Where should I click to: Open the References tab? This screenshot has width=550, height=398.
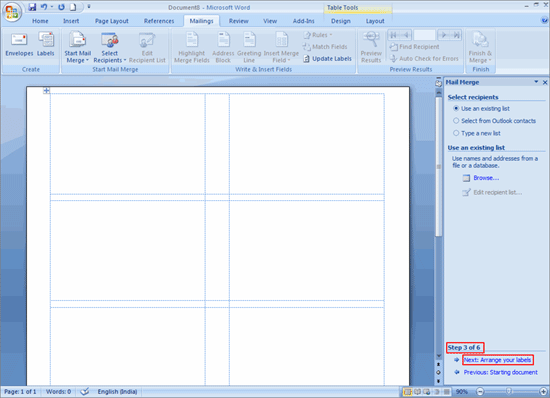pyautogui.click(x=159, y=21)
